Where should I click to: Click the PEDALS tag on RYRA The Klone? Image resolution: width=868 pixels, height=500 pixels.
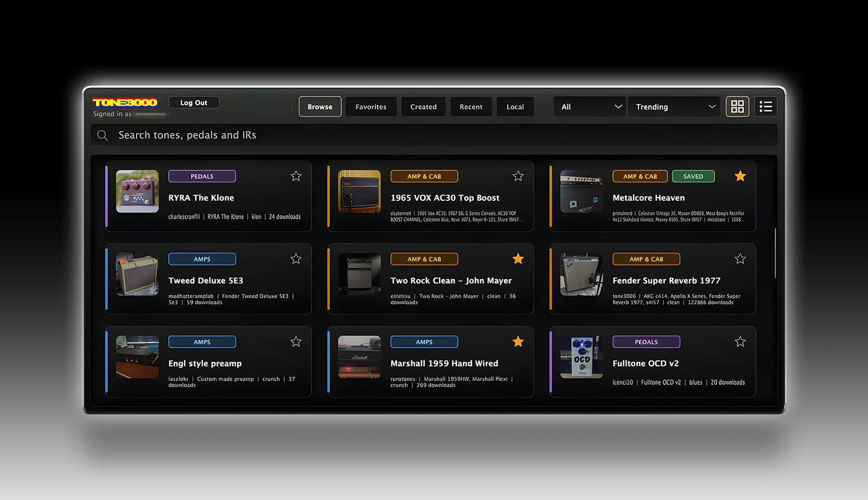tap(202, 176)
